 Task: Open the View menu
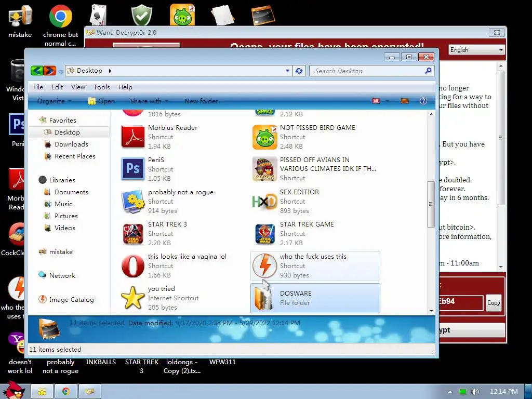[x=78, y=87]
